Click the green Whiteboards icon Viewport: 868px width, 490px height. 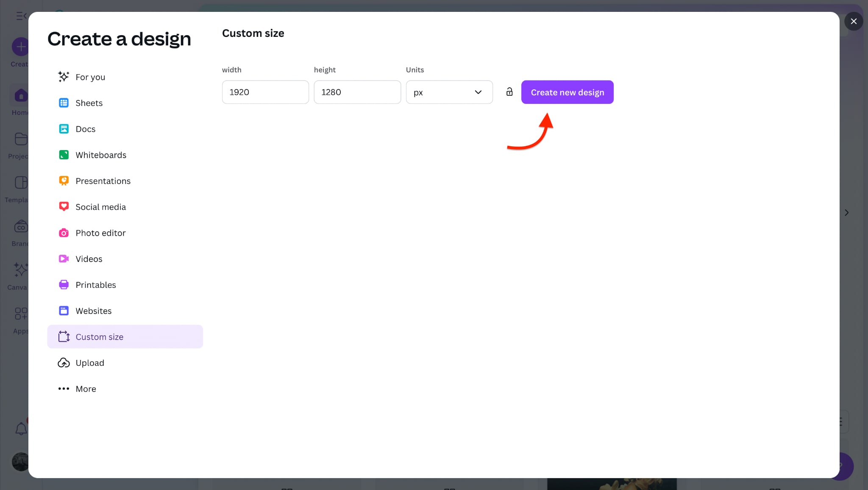pos(64,155)
